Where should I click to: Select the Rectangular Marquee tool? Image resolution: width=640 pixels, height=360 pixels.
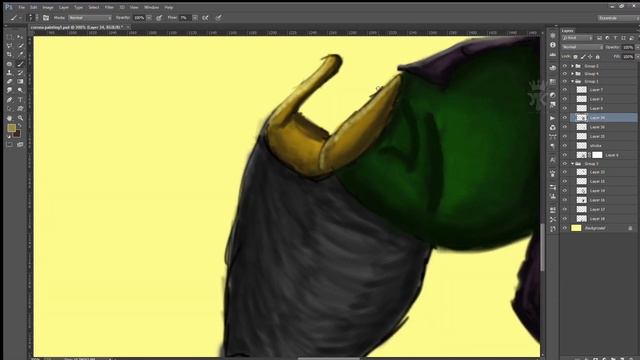tap(9, 37)
